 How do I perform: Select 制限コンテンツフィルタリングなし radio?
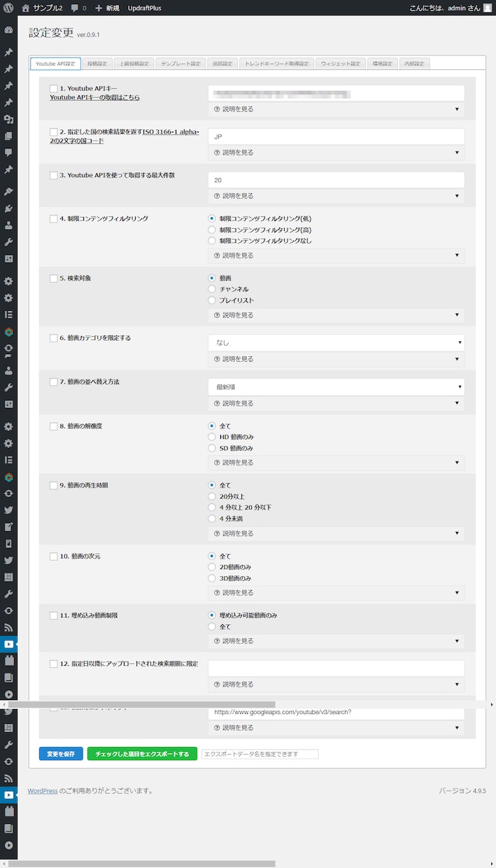(x=212, y=241)
